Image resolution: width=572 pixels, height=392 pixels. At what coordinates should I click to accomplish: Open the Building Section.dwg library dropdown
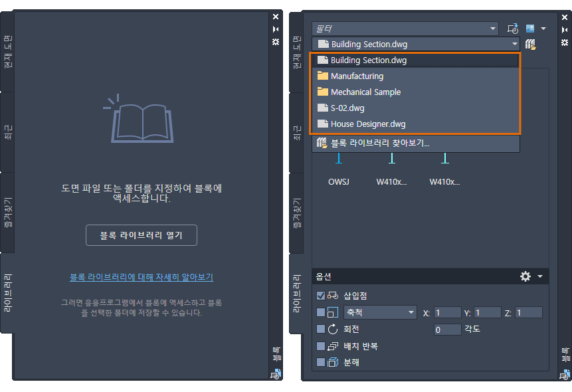416,44
